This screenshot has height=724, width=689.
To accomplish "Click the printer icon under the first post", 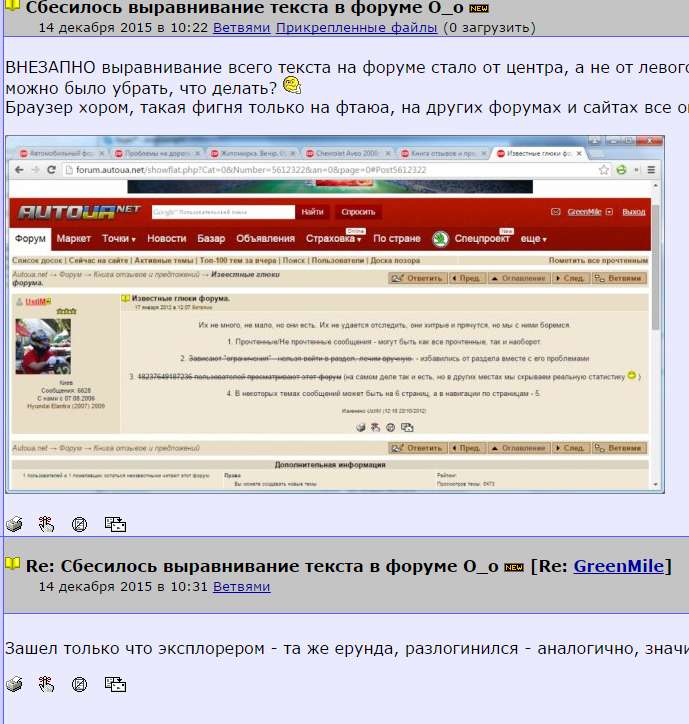I will 14,523.
